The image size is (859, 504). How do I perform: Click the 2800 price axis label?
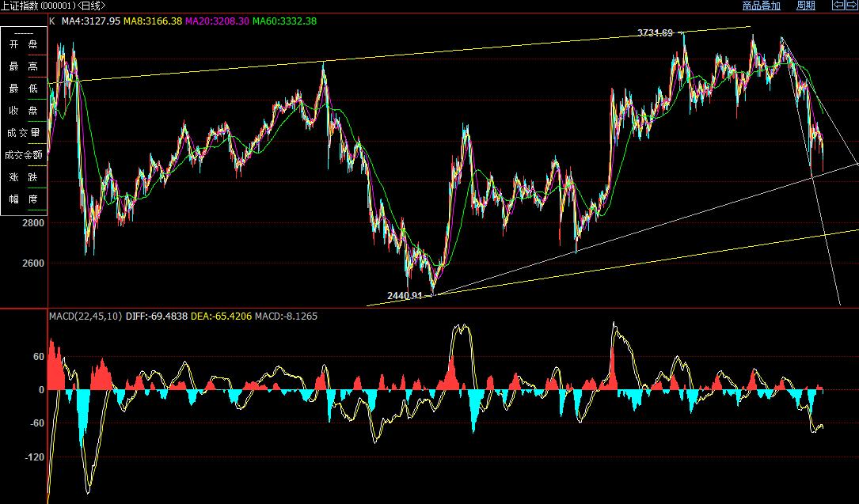[x=33, y=222]
